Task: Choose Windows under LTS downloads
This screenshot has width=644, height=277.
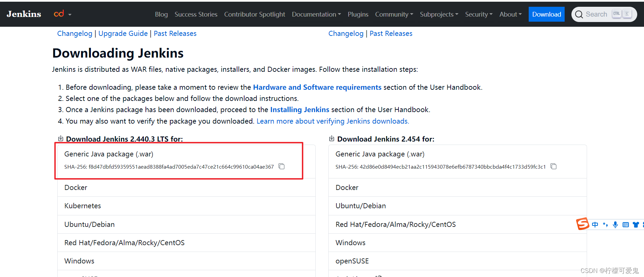Action: click(x=186, y=261)
